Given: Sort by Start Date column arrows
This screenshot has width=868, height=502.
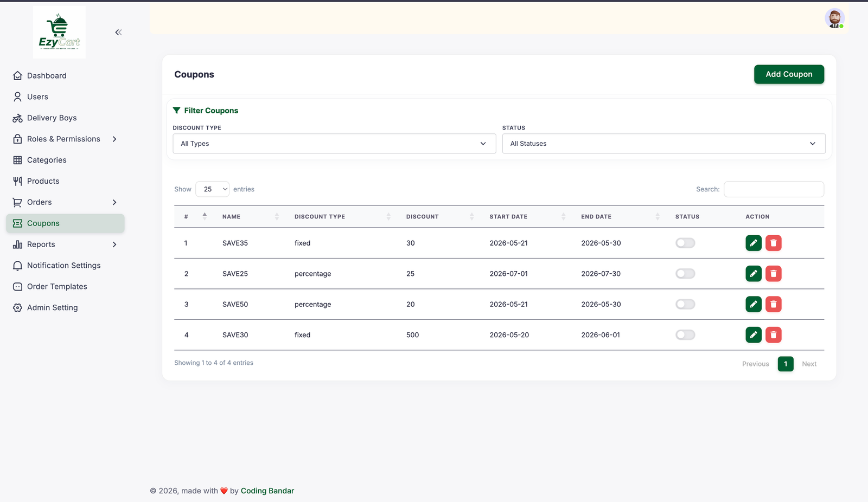Looking at the screenshot, I should 564,216.
